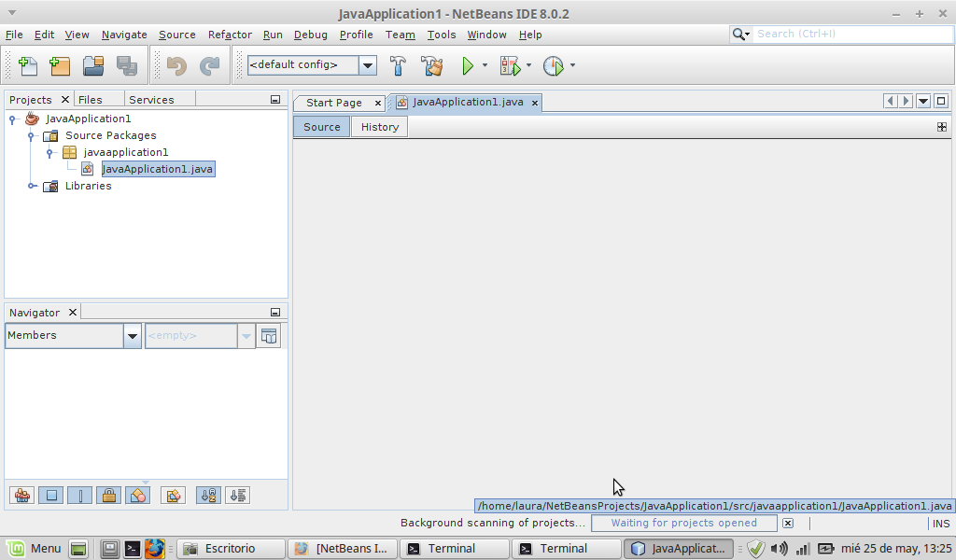Switch to the Start Page tab
Viewport: 956px width, 560px height.
click(x=333, y=103)
